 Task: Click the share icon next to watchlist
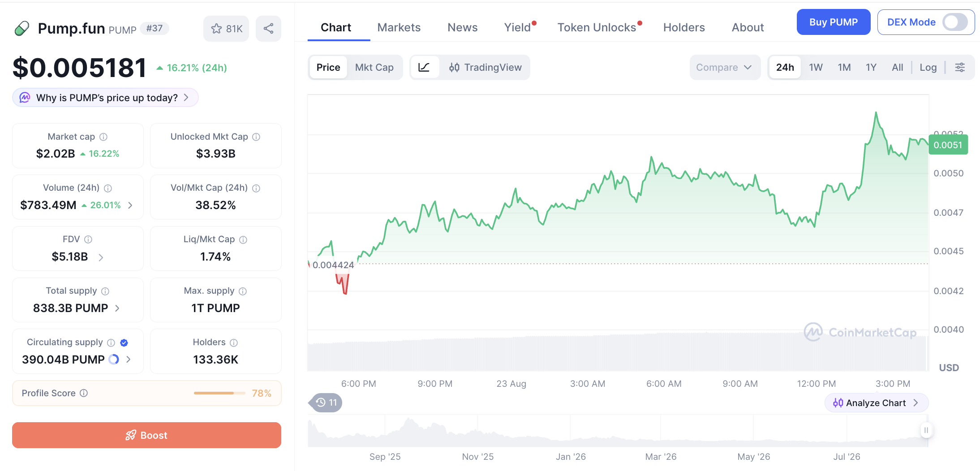pos(268,29)
